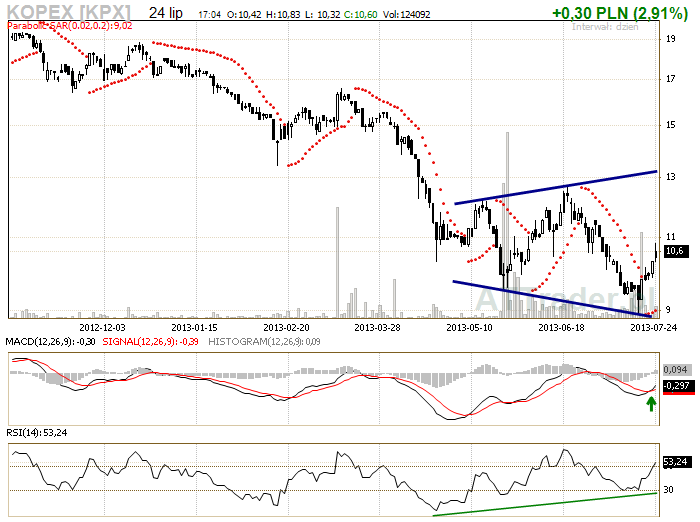
Task: Click the low price L: 10,32
Action: coord(322,15)
